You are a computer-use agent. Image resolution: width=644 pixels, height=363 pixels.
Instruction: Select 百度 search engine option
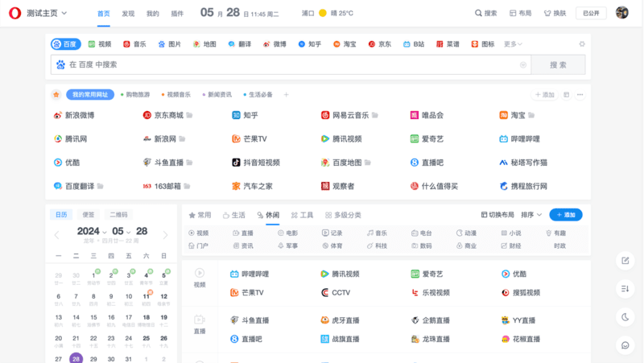66,44
